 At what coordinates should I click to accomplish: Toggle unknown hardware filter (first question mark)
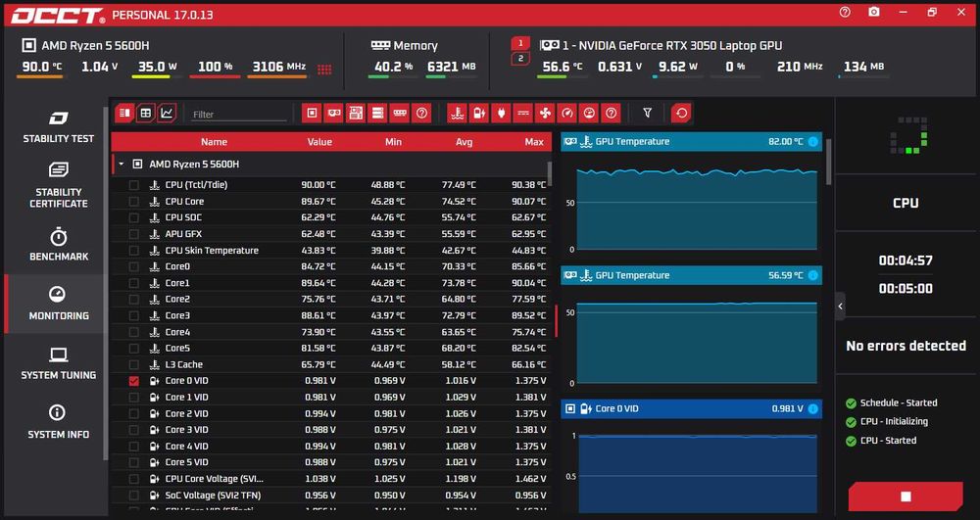coord(421,113)
